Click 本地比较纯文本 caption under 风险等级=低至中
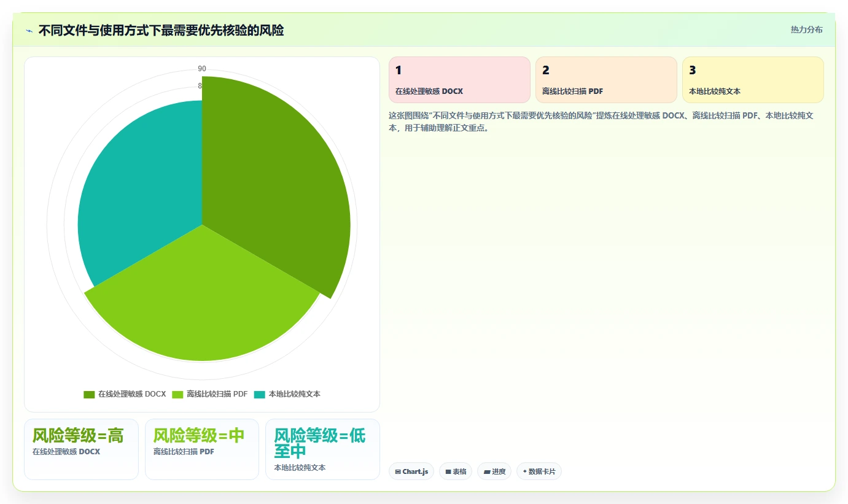The image size is (848, 504). [300, 468]
